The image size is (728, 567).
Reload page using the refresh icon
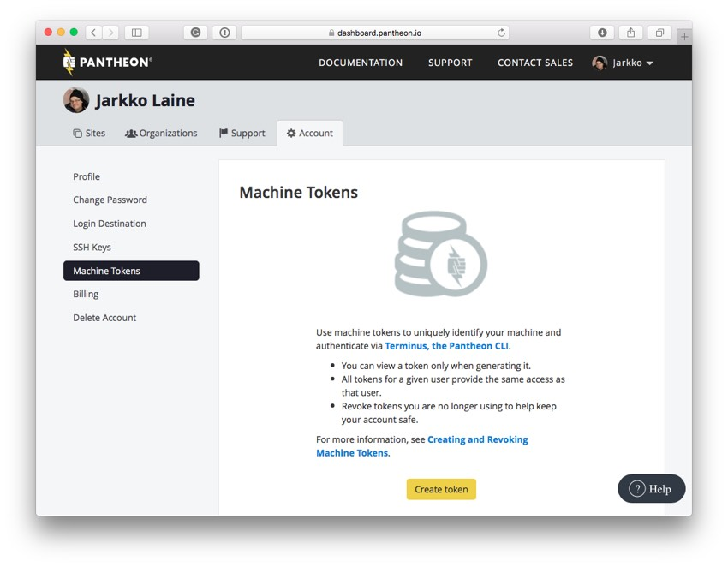[x=501, y=33]
